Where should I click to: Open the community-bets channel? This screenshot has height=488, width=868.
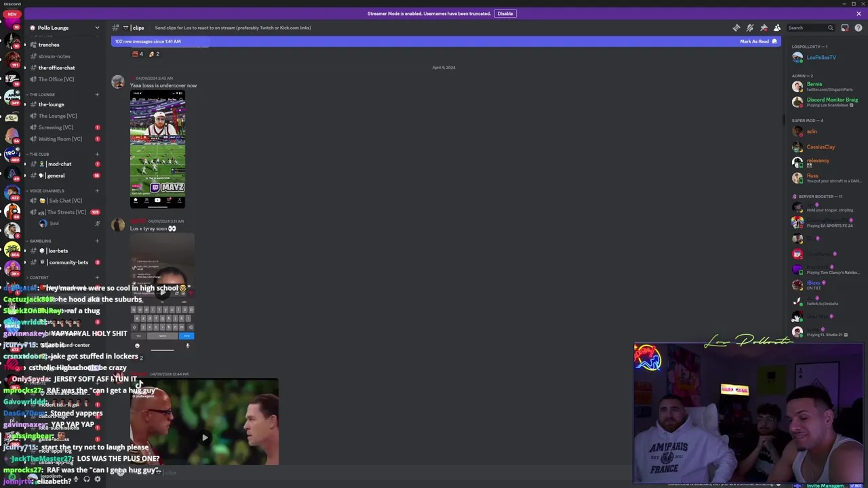tap(63, 262)
